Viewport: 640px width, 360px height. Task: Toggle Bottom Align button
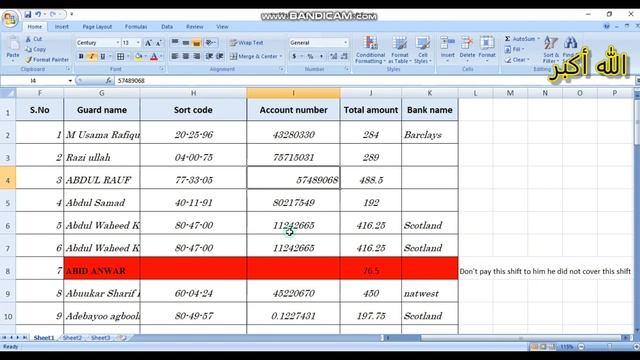tap(196, 42)
